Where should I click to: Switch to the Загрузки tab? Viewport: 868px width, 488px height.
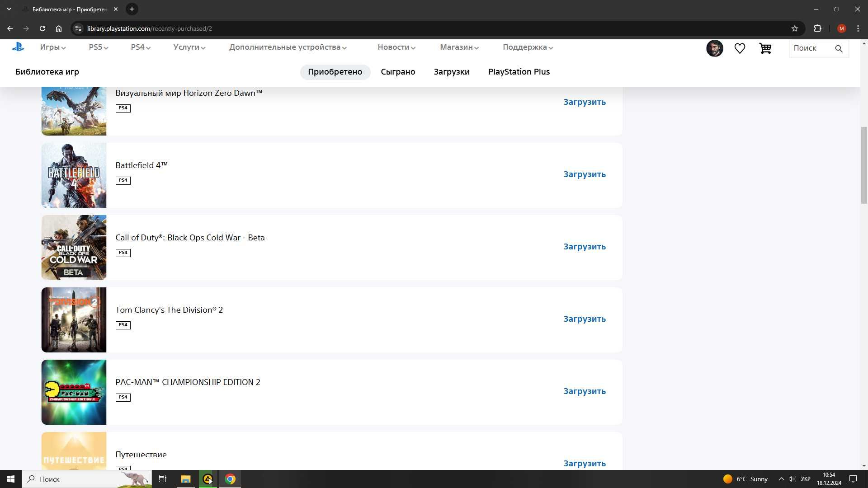point(452,72)
